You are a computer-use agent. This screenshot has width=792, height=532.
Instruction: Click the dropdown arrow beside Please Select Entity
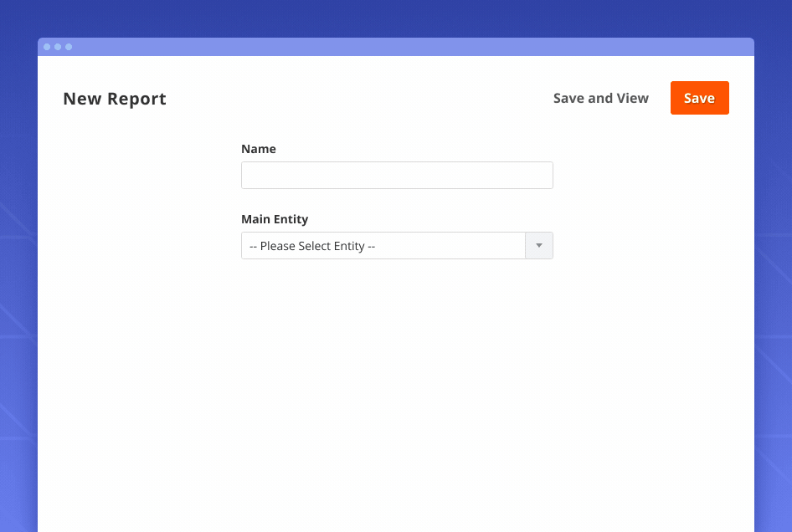click(x=538, y=246)
